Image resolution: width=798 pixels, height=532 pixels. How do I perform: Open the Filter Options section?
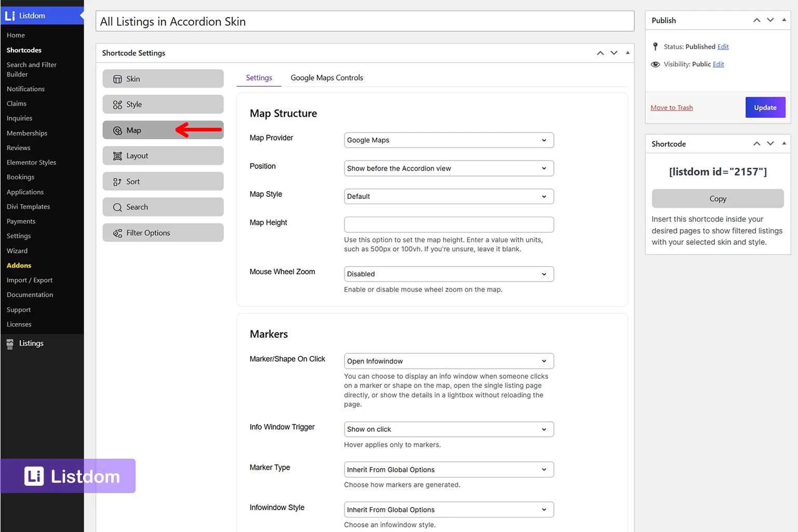point(163,233)
